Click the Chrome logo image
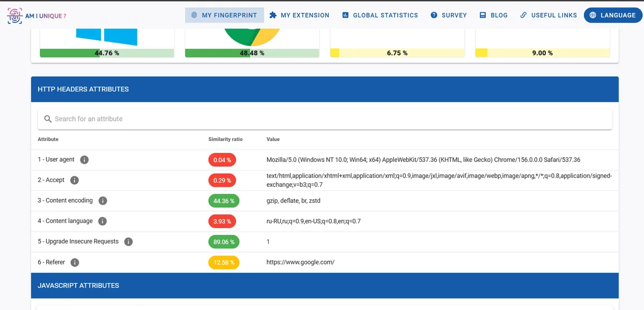644x310 pixels. coord(252,38)
